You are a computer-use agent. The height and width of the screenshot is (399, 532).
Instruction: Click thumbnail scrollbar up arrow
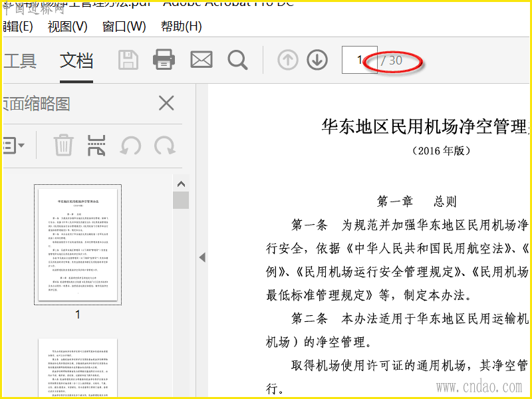[x=181, y=184]
